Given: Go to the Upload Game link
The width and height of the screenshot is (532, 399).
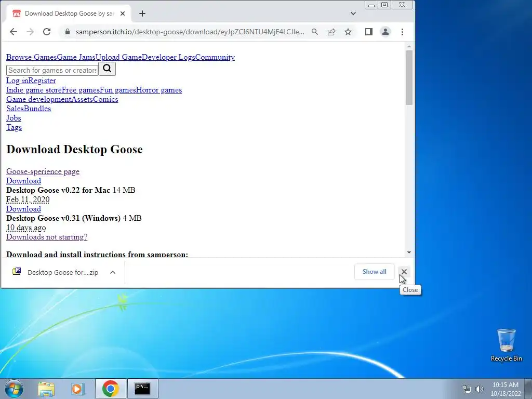Looking at the screenshot, I should pyautogui.click(x=118, y=57).
